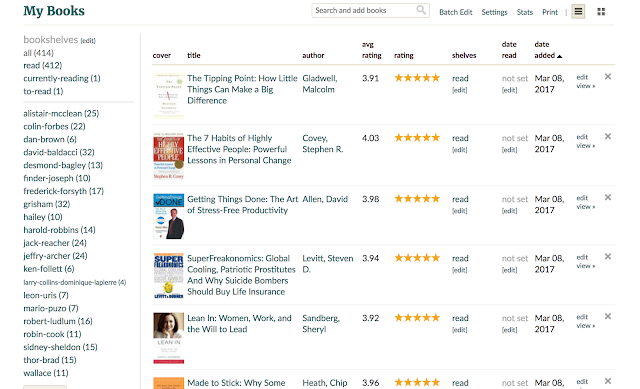This screenshot has height=389, width=640.
Task: Remove The Tipping Point with its X icon
Action: [x=608, y=76]
